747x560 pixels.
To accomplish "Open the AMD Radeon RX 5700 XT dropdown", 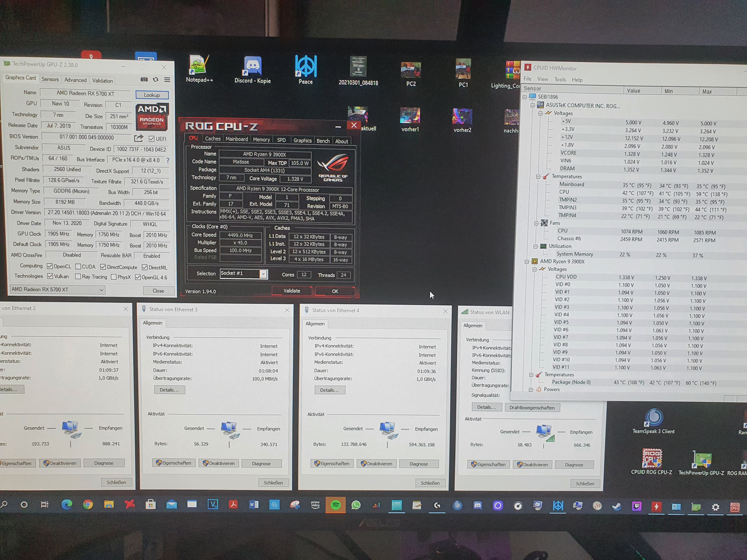I will 57,290.
